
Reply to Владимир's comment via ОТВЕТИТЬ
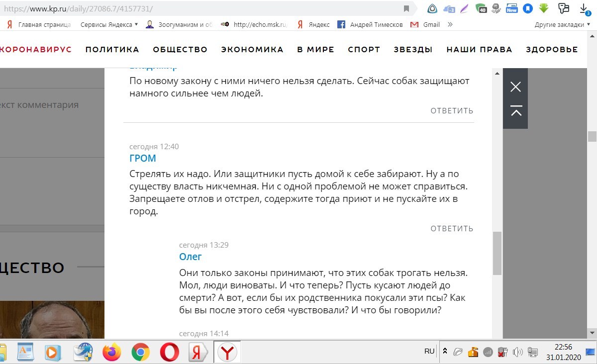[x=452, y=110]
